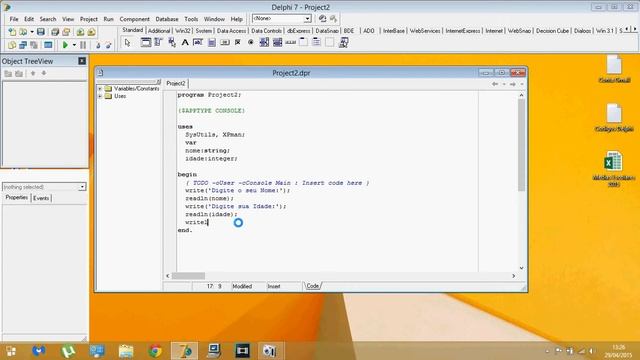Pick the Edit component icon
The image size is (640, 360).
(198, 42)
